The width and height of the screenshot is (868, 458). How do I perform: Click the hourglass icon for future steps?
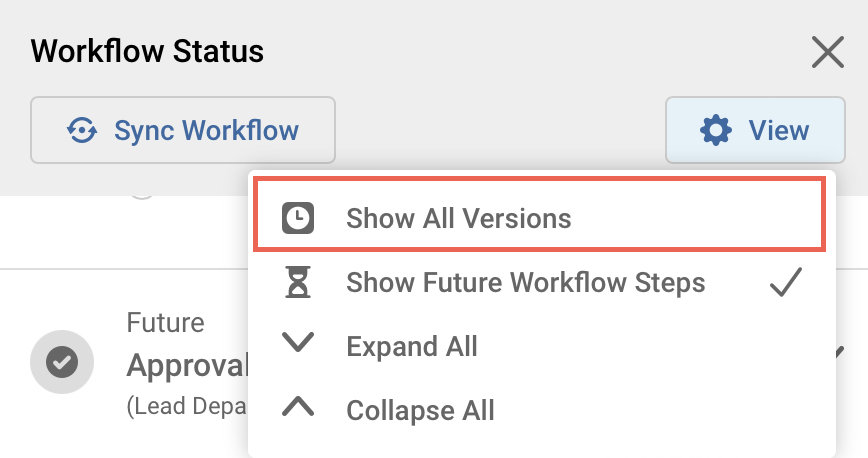[298, 283]
